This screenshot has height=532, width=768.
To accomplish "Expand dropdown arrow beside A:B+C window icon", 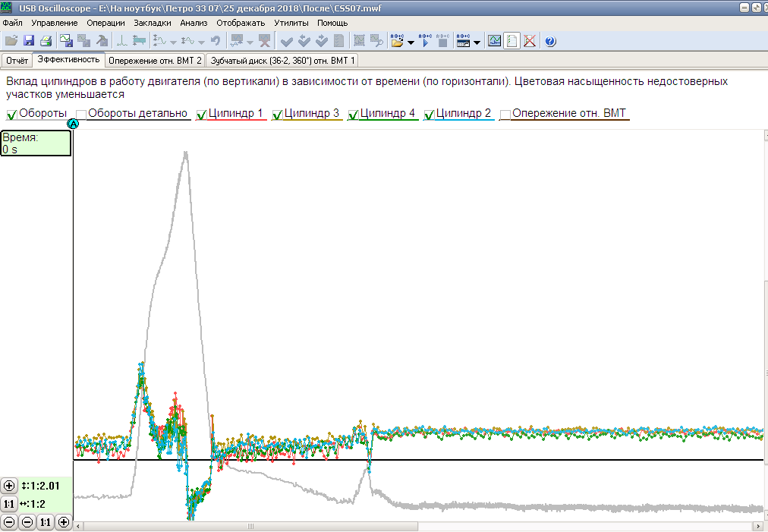I will 477,42.
